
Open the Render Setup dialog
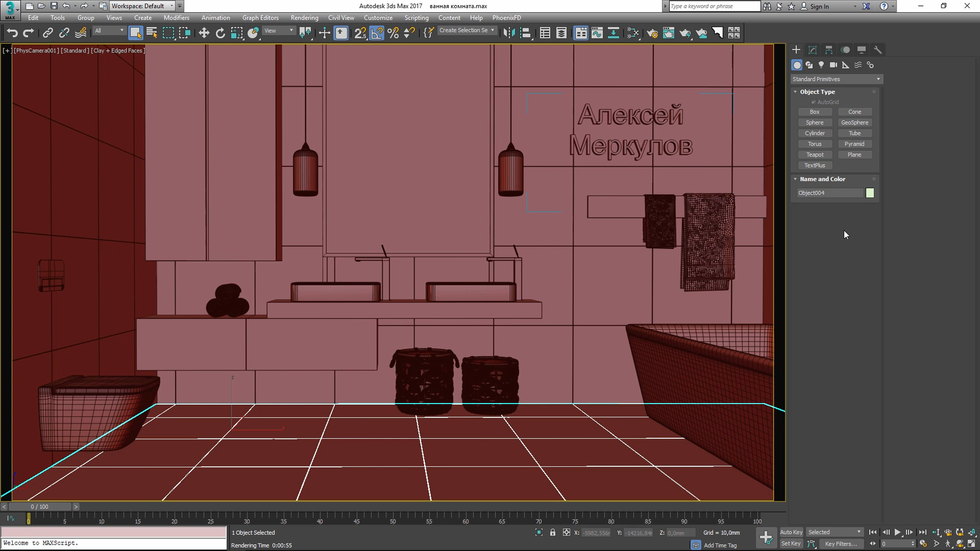pyautogui.click(x=652, y=33)
